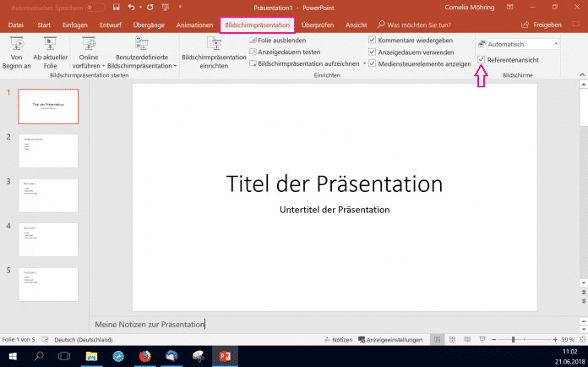Click the save icon in title bar
Screen dimensions: 588x367
click(116, 7)
